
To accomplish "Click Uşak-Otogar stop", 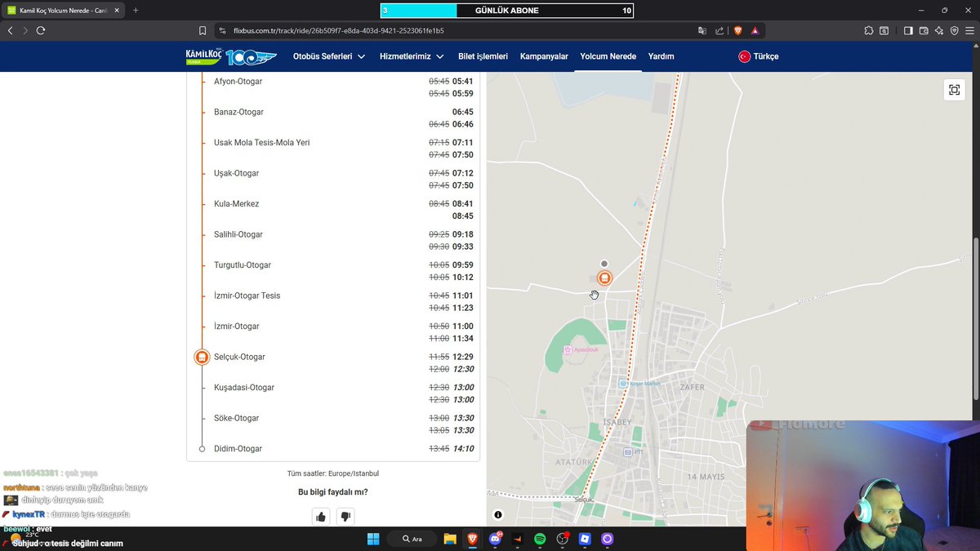I will click(237, 173).
